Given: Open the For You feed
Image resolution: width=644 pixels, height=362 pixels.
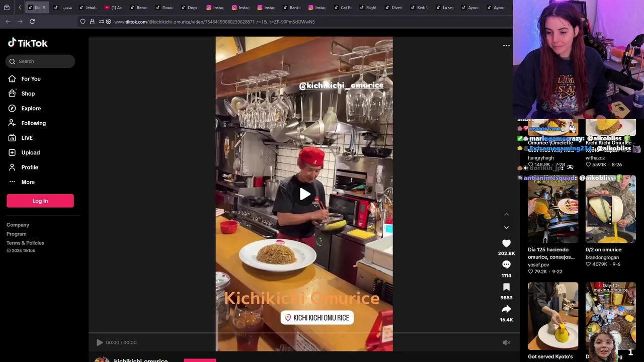Looking at the screenshot, I should (x=31, y=79).
